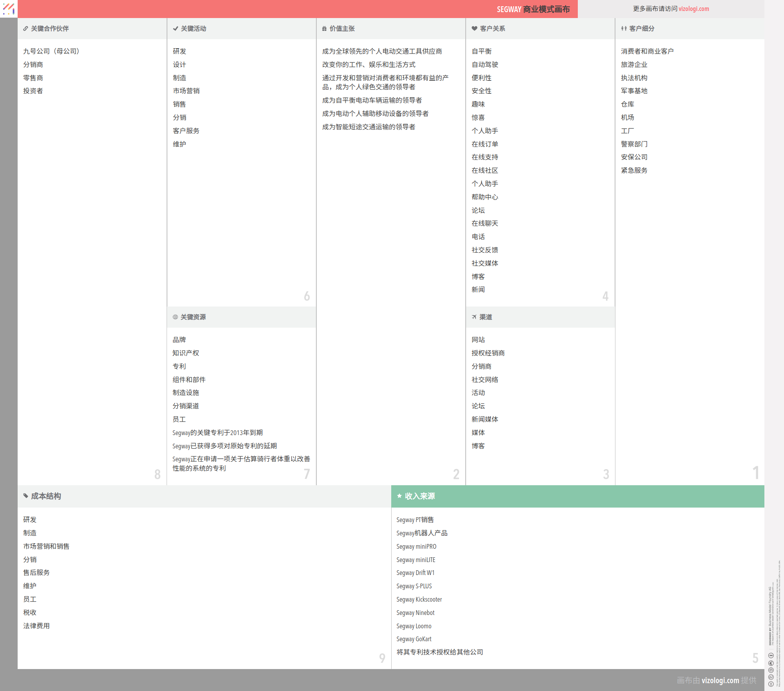Click the 客户细分 section header
The height and width of the screenshot is (691, 784).
tap(642, 29)
